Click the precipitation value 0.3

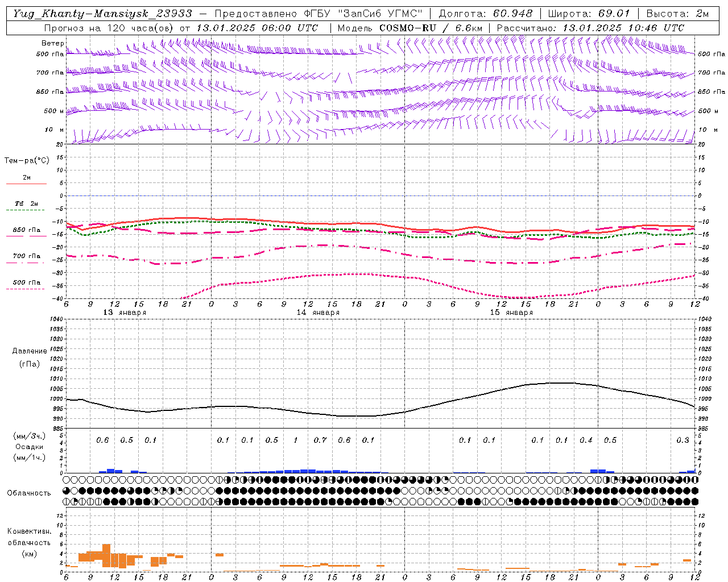[682, 440]
